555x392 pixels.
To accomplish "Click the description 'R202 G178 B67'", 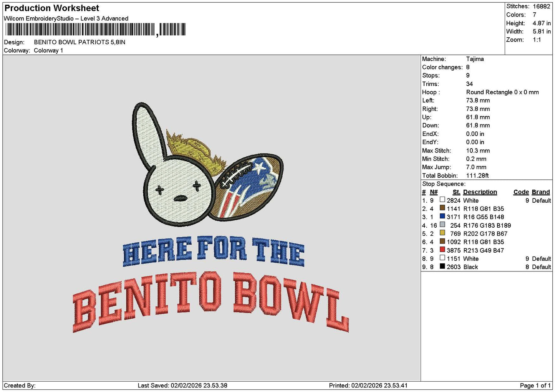I will [x=485, y=234].
